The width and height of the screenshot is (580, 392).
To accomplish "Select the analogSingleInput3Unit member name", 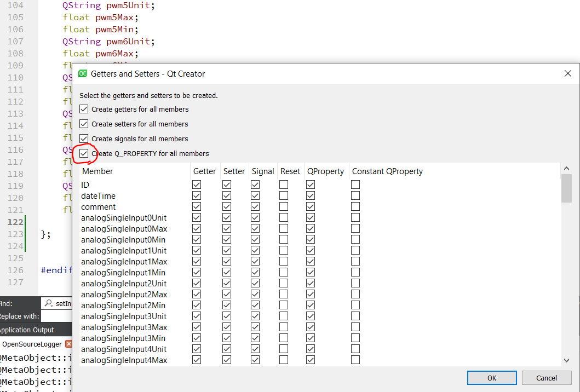I will point(124,316).
